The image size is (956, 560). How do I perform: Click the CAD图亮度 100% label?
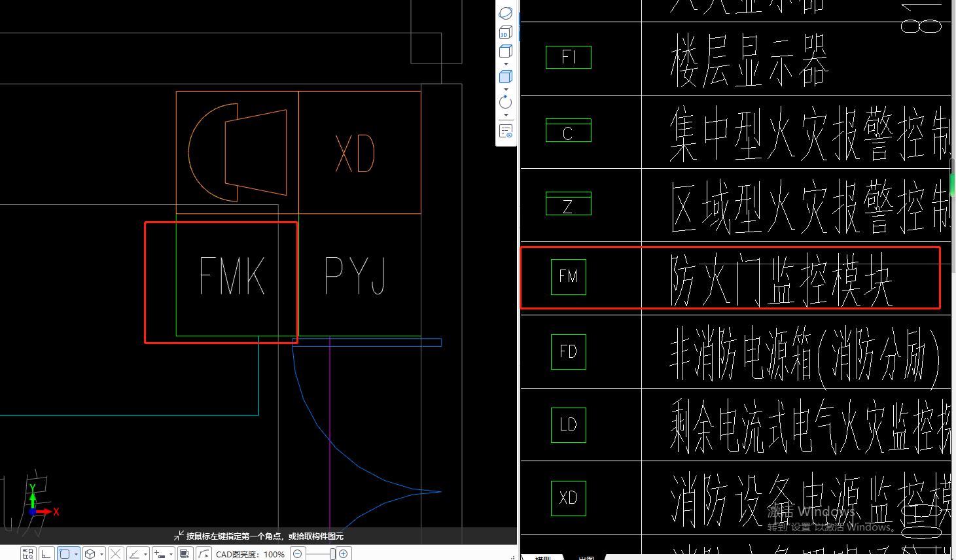(250, 554)
